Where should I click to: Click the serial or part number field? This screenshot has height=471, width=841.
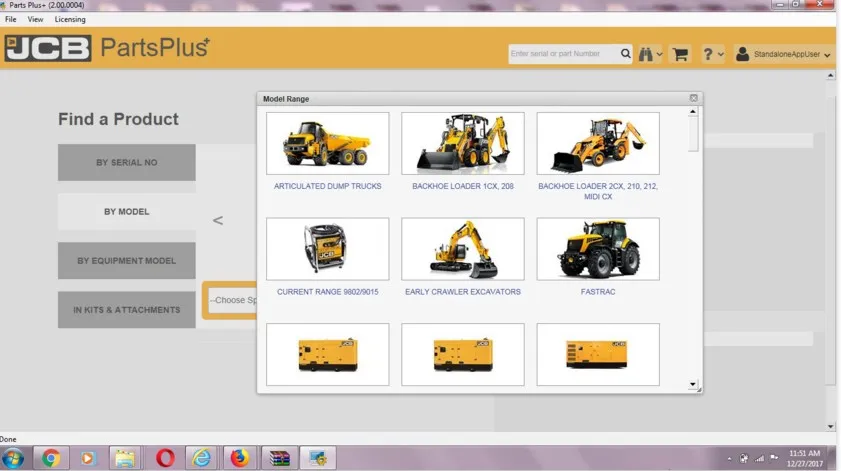click(563, 54)
